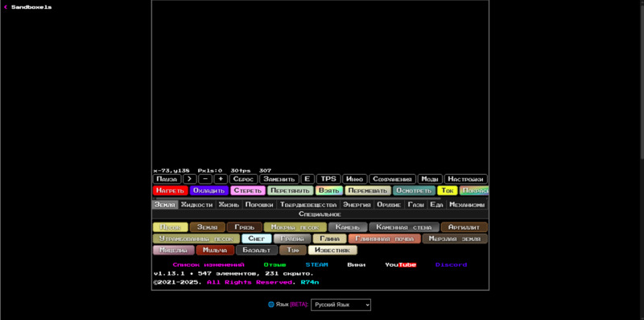Select the Грязь mud element
This screenshot has height=320, width=644.
coord(245,227)
